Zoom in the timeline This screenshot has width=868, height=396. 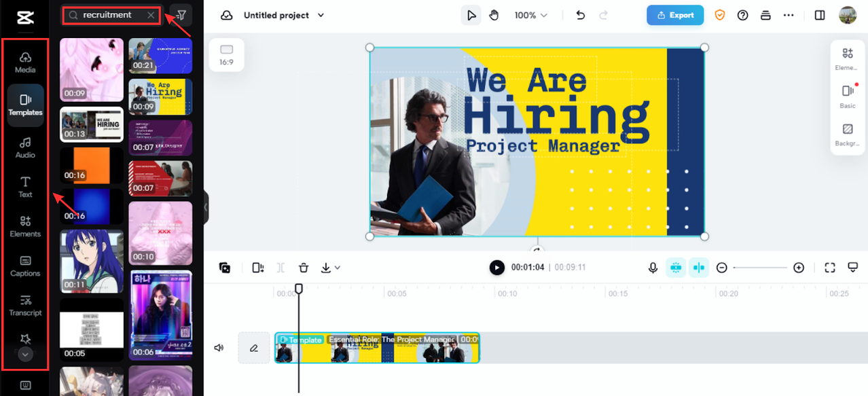click(799, 268)
